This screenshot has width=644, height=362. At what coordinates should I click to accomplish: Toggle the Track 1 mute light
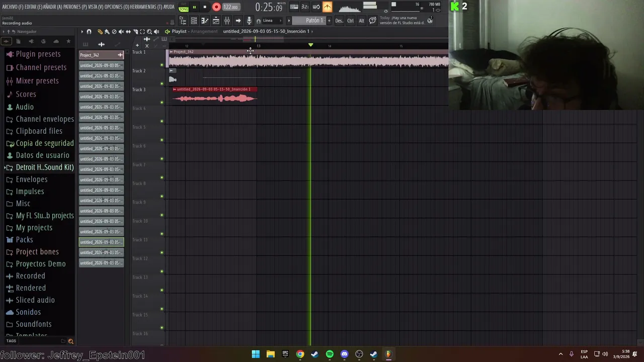coord(162,65)
